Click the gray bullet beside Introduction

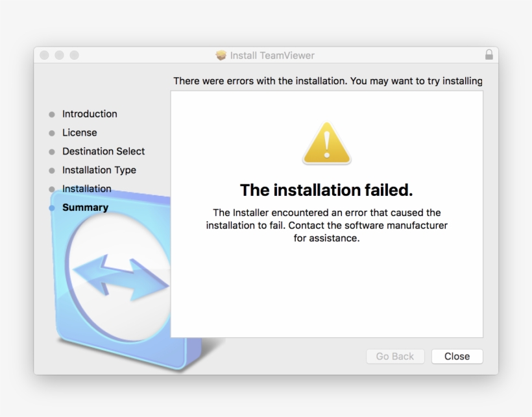(x=52, y=115)
